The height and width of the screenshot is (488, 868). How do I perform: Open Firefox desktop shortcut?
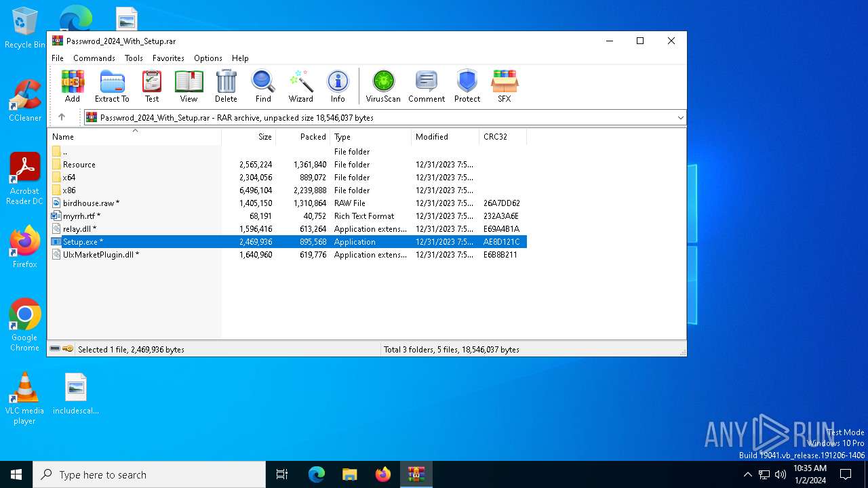pyautogui.click(x=25, y=247)
